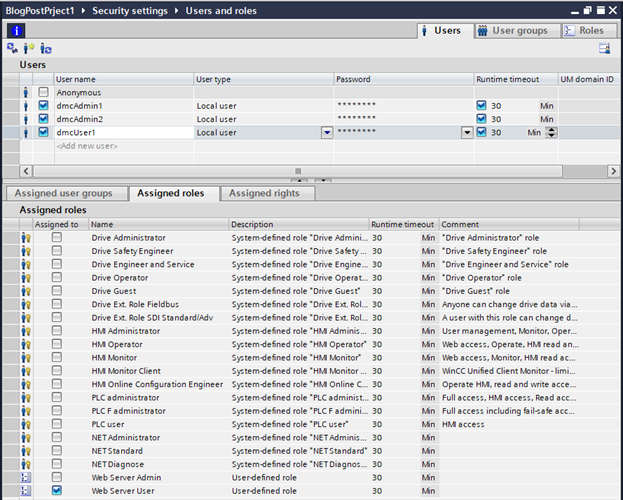Expand breadcrumb arrow after Security settings

point(176,11)
